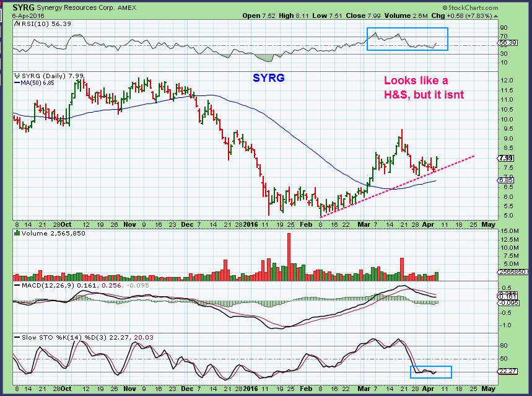The width and height of the screenshot is (532, 396).
Task: Click the SYRG ticker symbol in header
Action: click(x=23, y=7)
